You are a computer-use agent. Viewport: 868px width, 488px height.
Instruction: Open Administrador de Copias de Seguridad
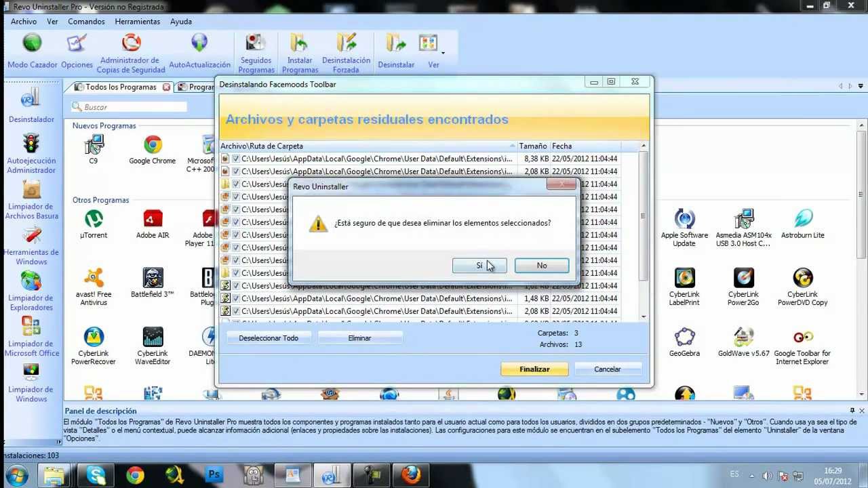tap(131, 53)
